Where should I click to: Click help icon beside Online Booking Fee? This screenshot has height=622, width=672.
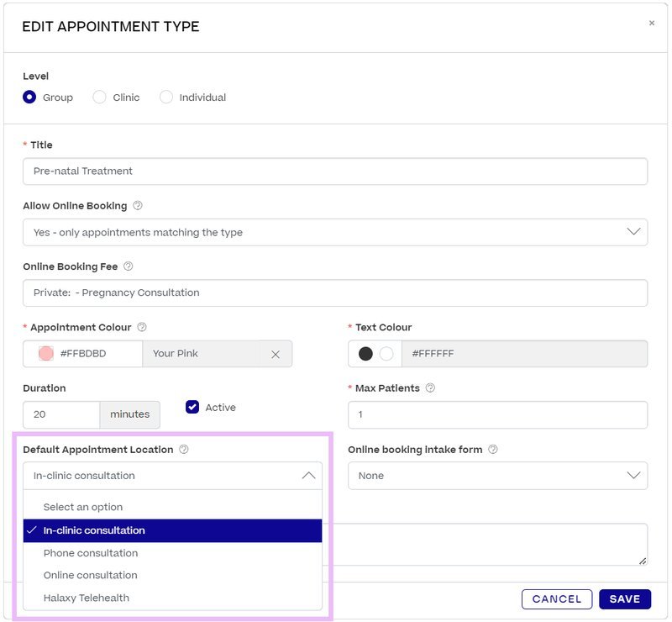(129, 266)
